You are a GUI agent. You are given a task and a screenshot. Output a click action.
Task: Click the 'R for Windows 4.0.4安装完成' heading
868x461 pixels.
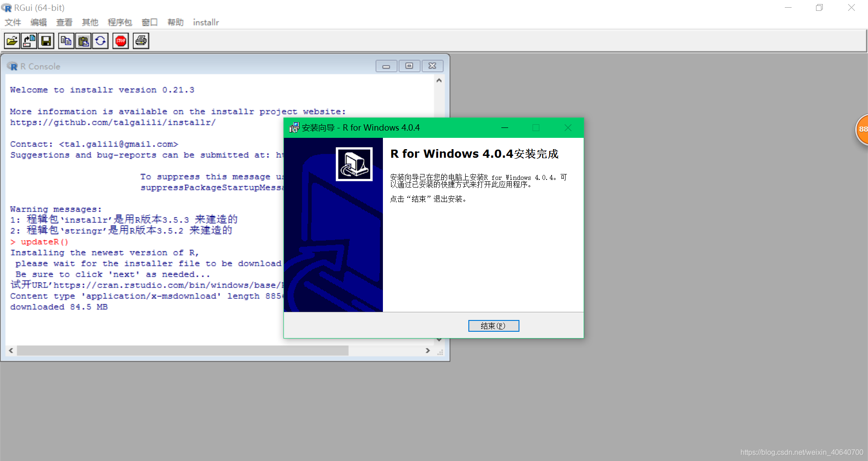(475, 154)
